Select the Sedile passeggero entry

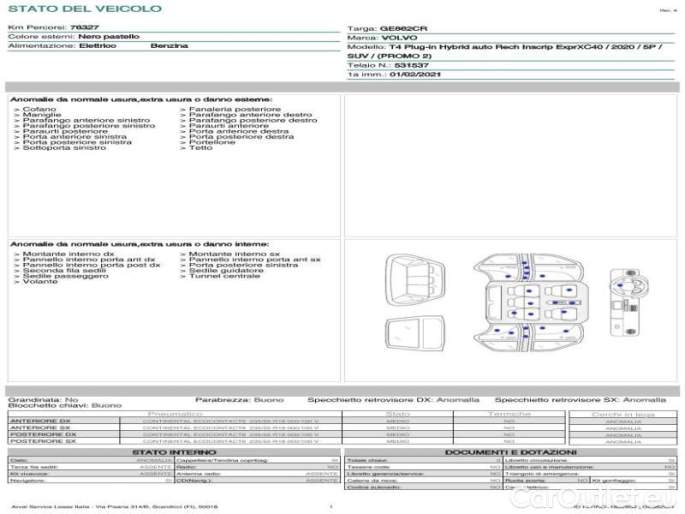pyautogui.click(x=66, y=276)
